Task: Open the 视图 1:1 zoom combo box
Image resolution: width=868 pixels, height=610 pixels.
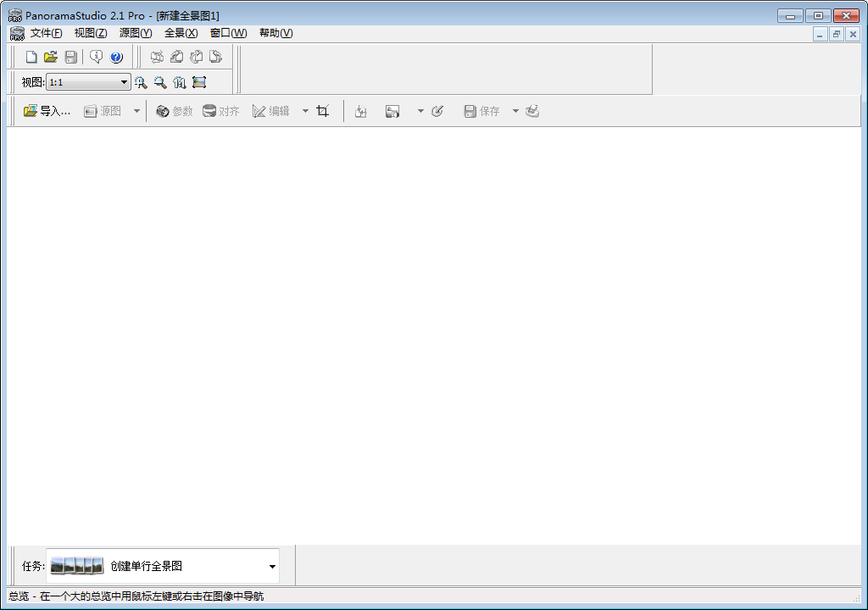Action: click(88, 82)
